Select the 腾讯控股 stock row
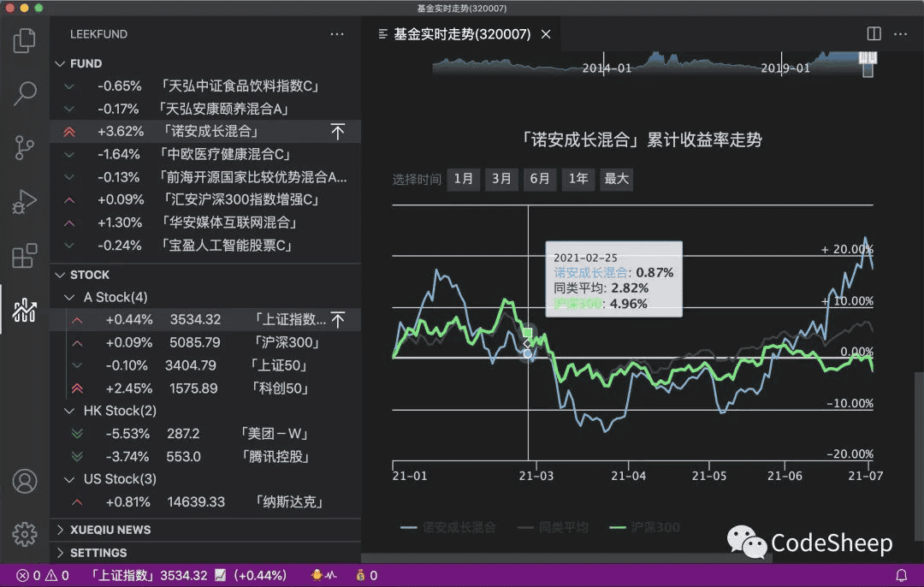This screenshot has width=924, height=587. point(205,457)
